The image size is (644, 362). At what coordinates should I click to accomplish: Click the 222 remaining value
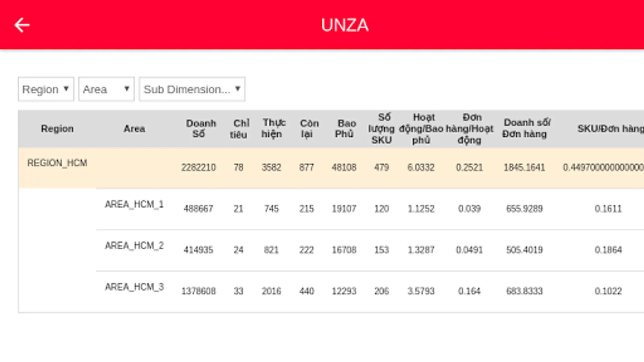point(306,250)
